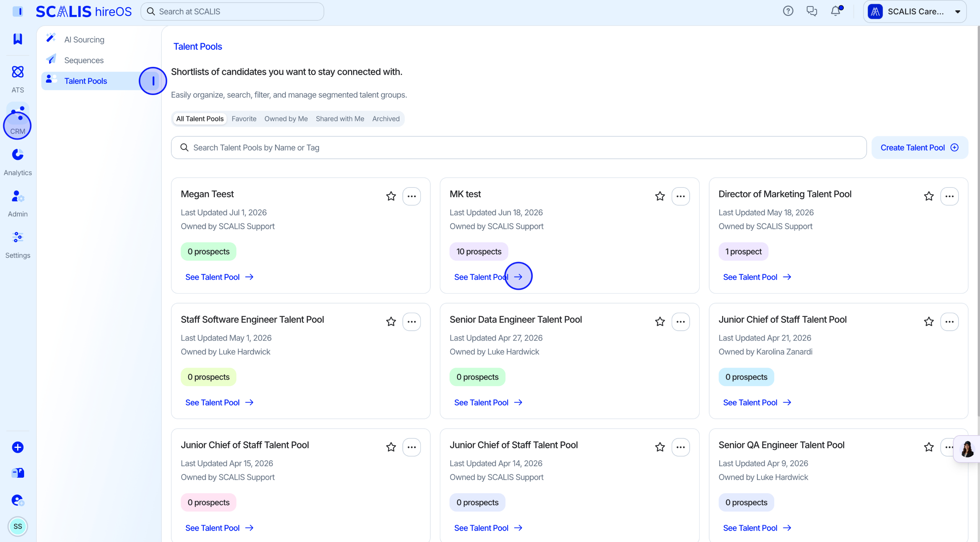This screenshot has width=980, height=542.
Task: Open more options for Junior Chief of Staff pool updated Apr 15
Action: tap(412, 447)
